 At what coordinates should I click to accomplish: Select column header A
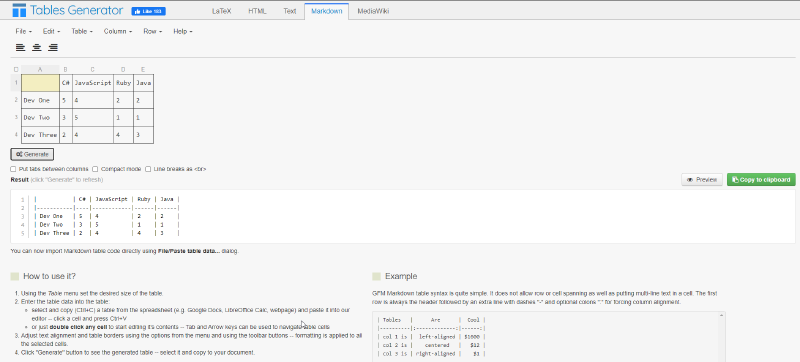[40, 69]
